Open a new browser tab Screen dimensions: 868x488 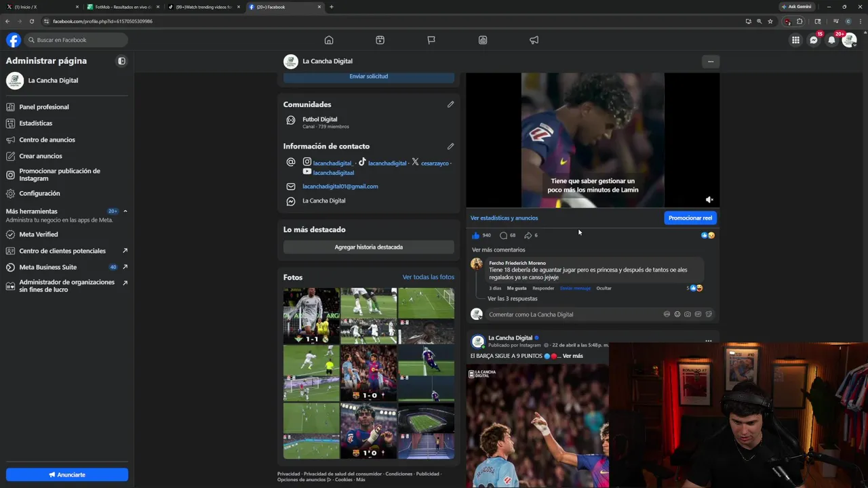click(331, 7)
